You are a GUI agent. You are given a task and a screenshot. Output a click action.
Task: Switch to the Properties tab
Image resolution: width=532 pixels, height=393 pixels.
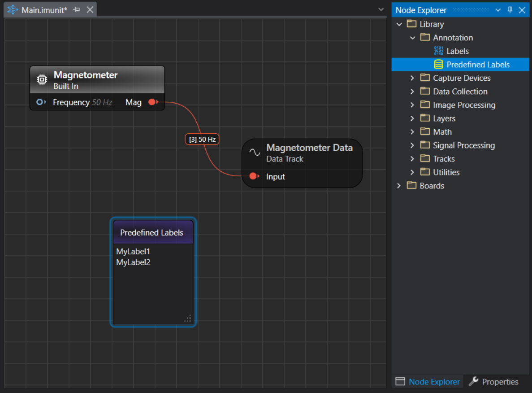494,382
